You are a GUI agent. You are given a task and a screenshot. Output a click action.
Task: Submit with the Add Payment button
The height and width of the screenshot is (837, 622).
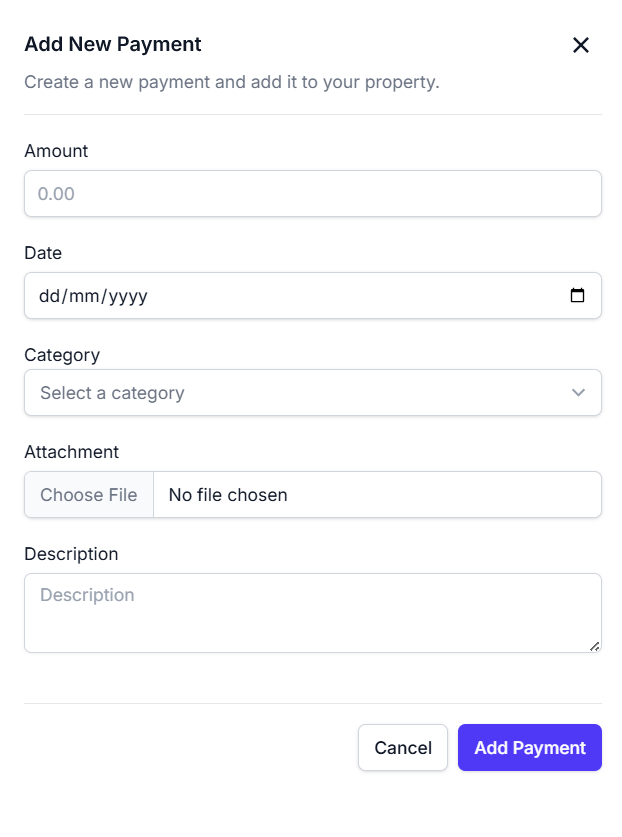530,748
